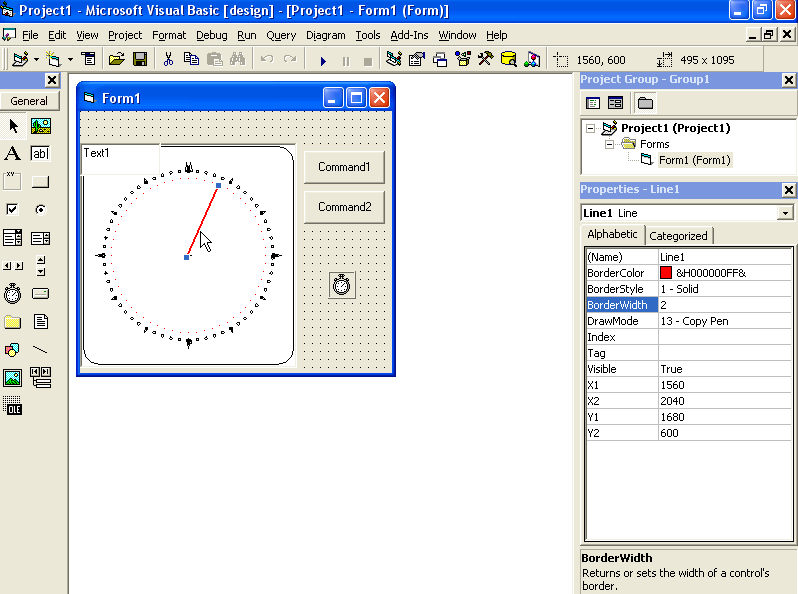Pick the Label control tool

click(13, 153)
